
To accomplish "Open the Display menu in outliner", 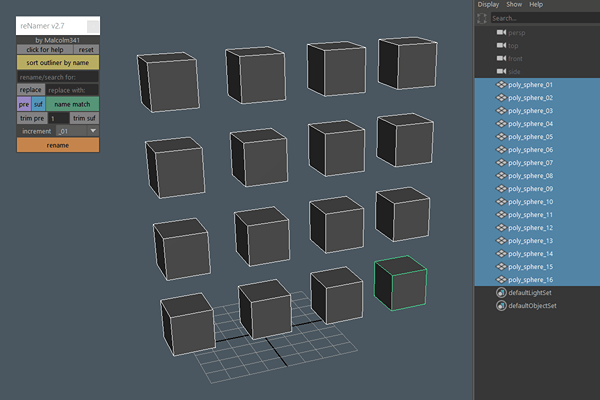I will tap(488, 5).
